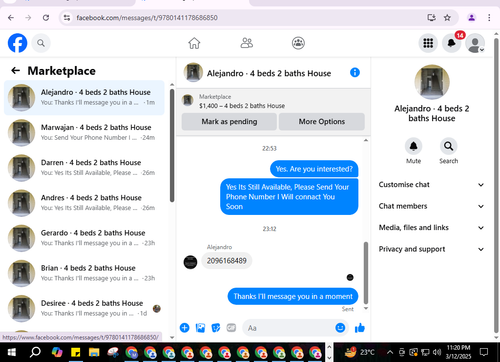The width and height of the screenshot is (500, 362).
Task: Expand Privacy and support section
Action: point(431,249)
